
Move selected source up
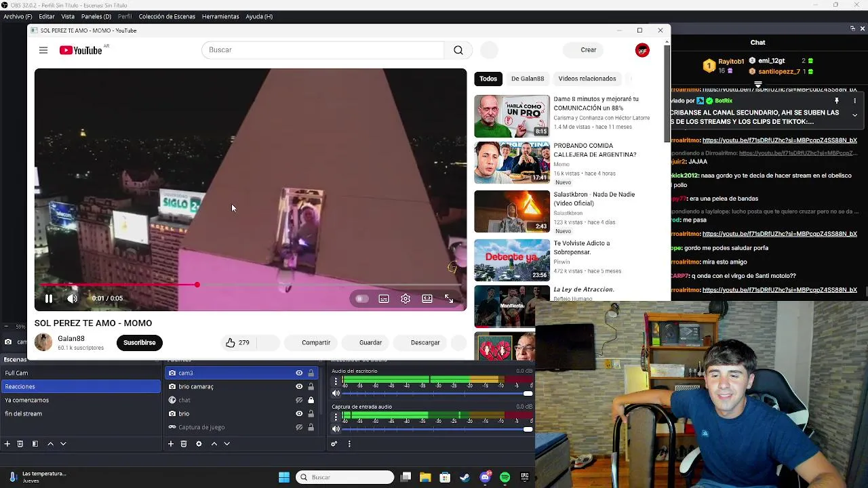(214, 444)
